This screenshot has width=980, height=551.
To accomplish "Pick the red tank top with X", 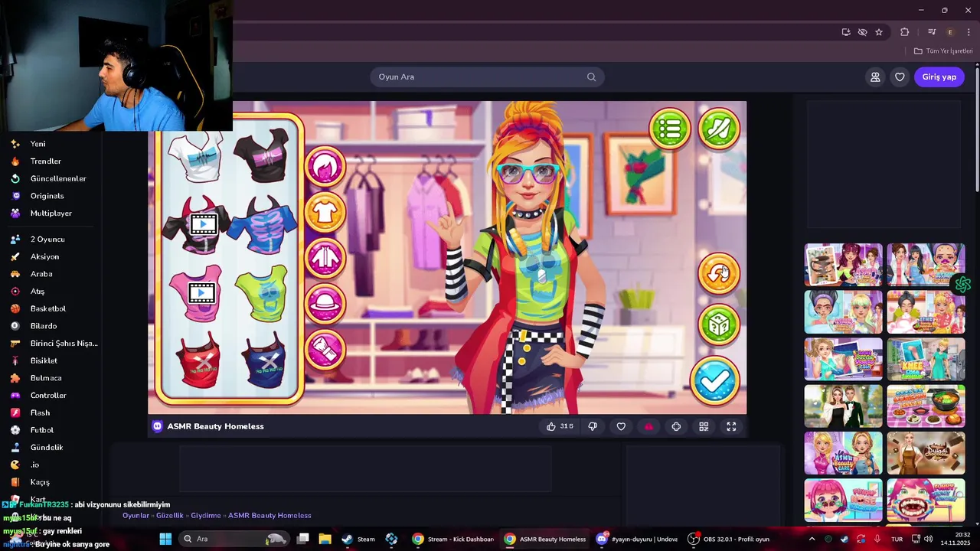I will click(x=199, y=361).
